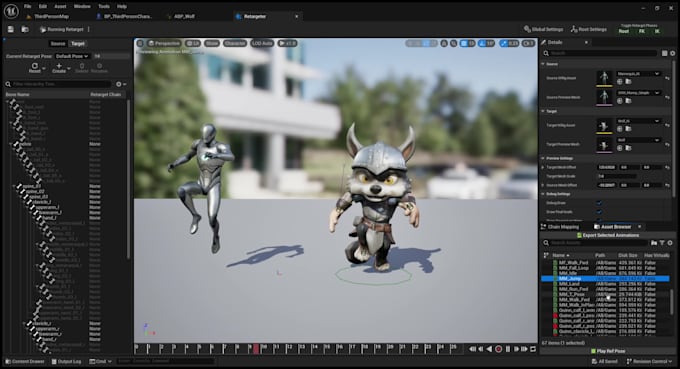Click the Browse to asset icon
This screenshot has width=680, height=369.
25,29
